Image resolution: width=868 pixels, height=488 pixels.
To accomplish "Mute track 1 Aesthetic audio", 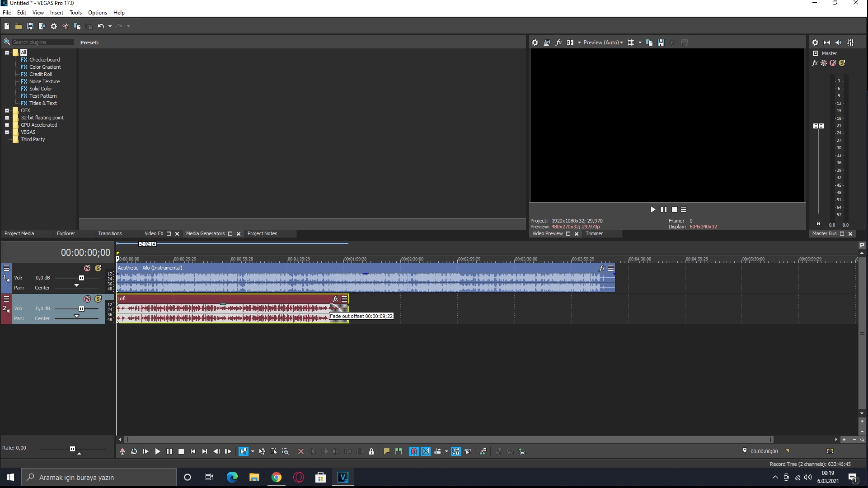I will pyautogui.click(x=87, y=268).
